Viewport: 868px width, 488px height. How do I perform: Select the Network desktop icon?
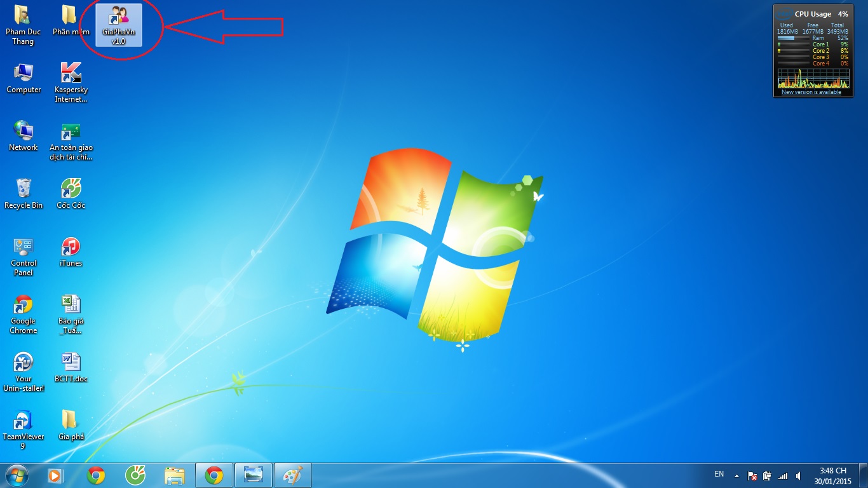(24, 137)
